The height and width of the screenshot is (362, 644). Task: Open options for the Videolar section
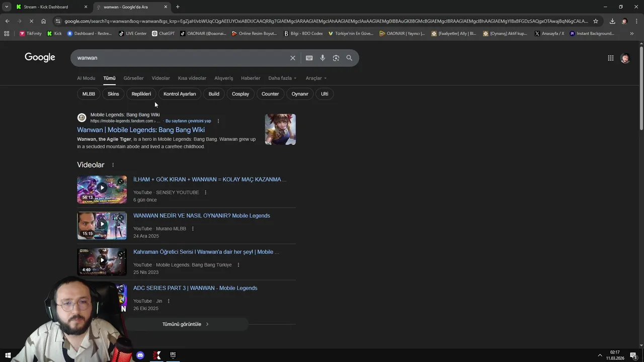pyautogui.click(x=113, y=165)
